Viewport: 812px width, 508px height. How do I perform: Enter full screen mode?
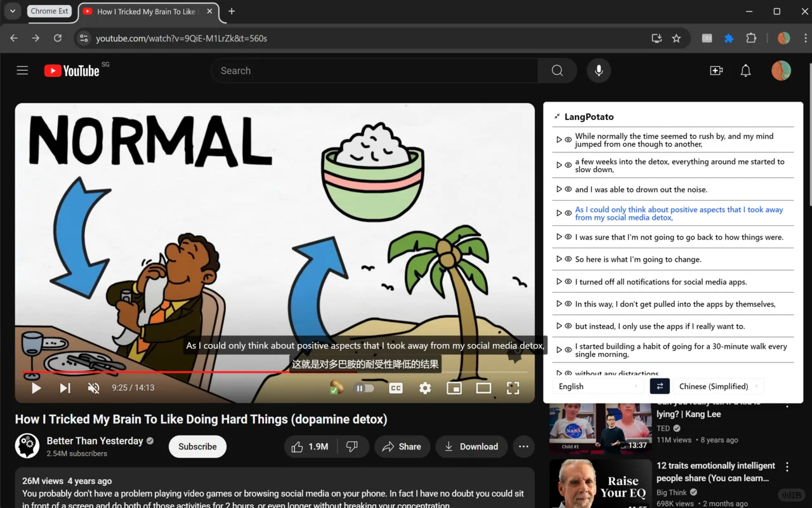tap(513, 387)
